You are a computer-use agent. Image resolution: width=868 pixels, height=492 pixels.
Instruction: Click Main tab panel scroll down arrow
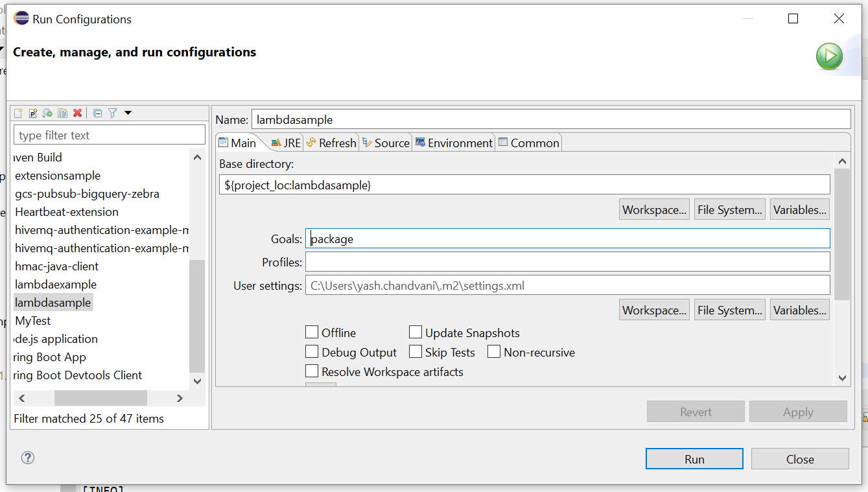tap(842, 377)
